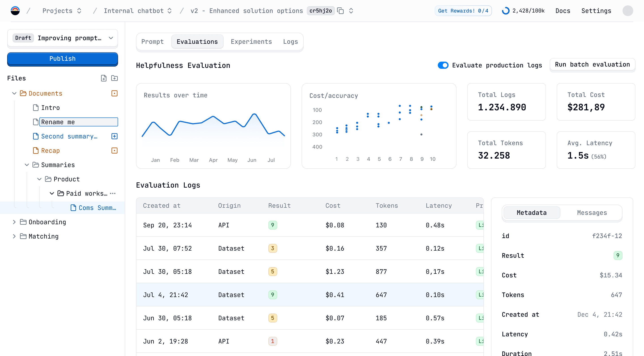Screen dimensions: 644x356
Task: Click the app logo in top-left corner
Action: click(15, 11)
